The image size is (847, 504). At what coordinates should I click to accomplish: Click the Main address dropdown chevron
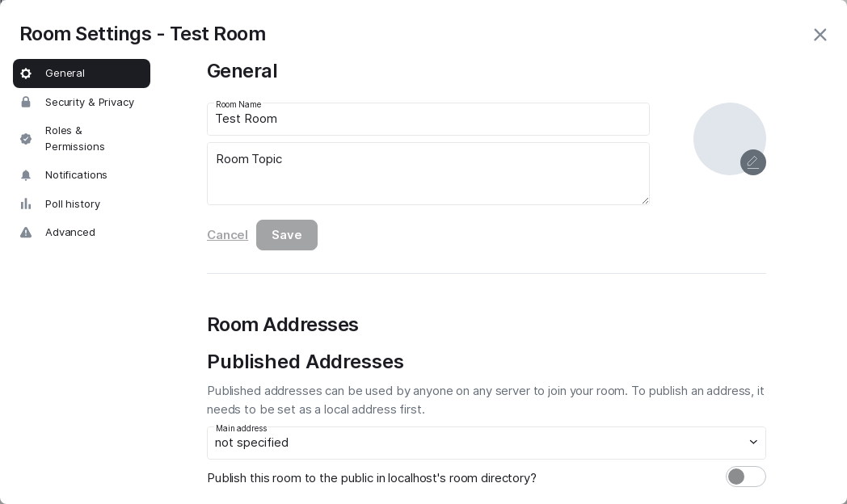point(753,443)
